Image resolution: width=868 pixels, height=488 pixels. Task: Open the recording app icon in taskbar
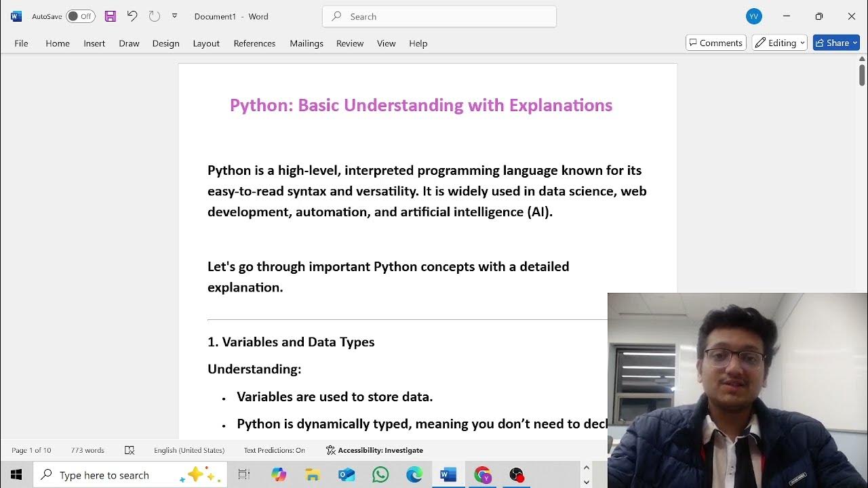(517, 475)
